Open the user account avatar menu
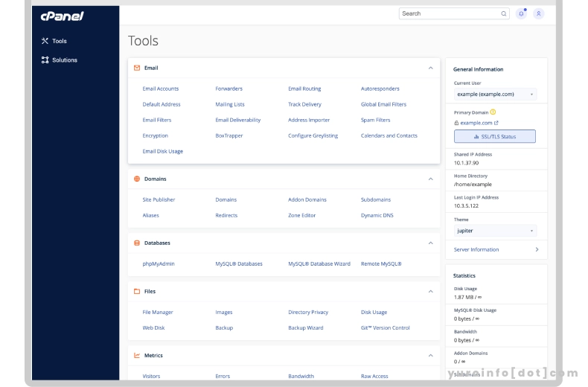Viewport: 588px width, 387px height. coord(538,14)
